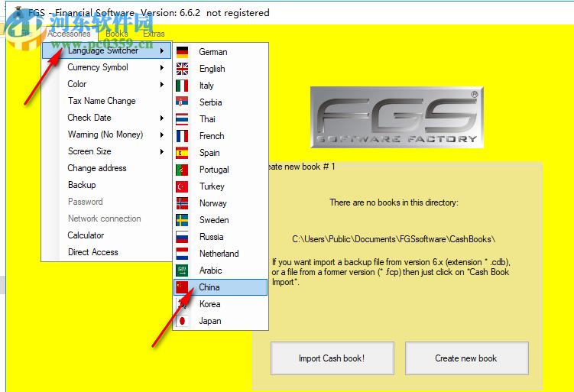Choose Italy language label
This screenshot has width=574, height=392.
pyautogui.click(x=206, y=86)
